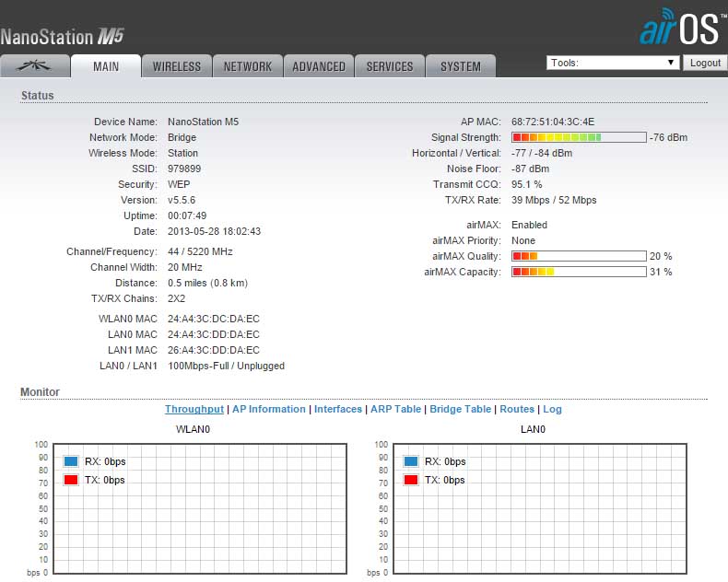Open the AP Information link
This screenshot has height=582, width=728.
click(269, 409)
